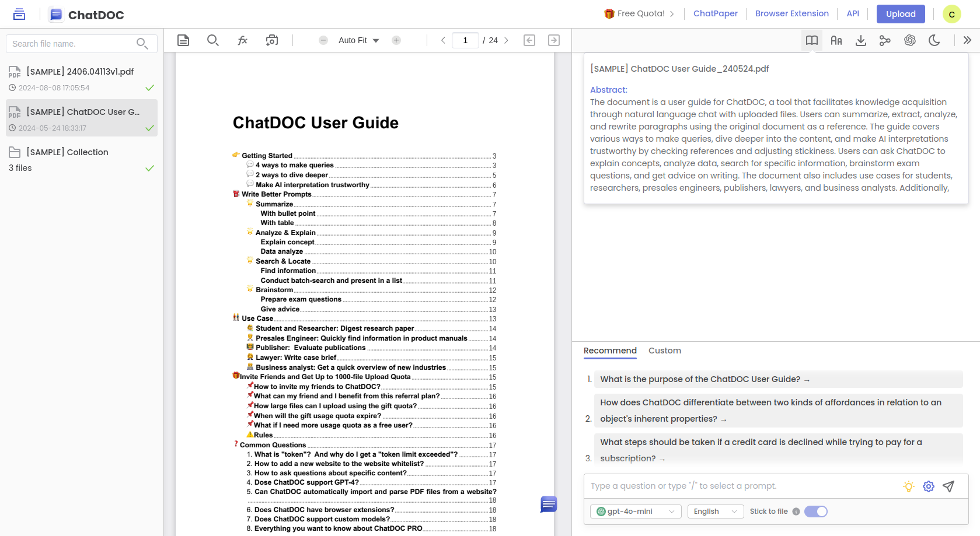The width and height of the screenshot is (980, 536).
Task: Select the formula (fx) tool
Action: 243,40
